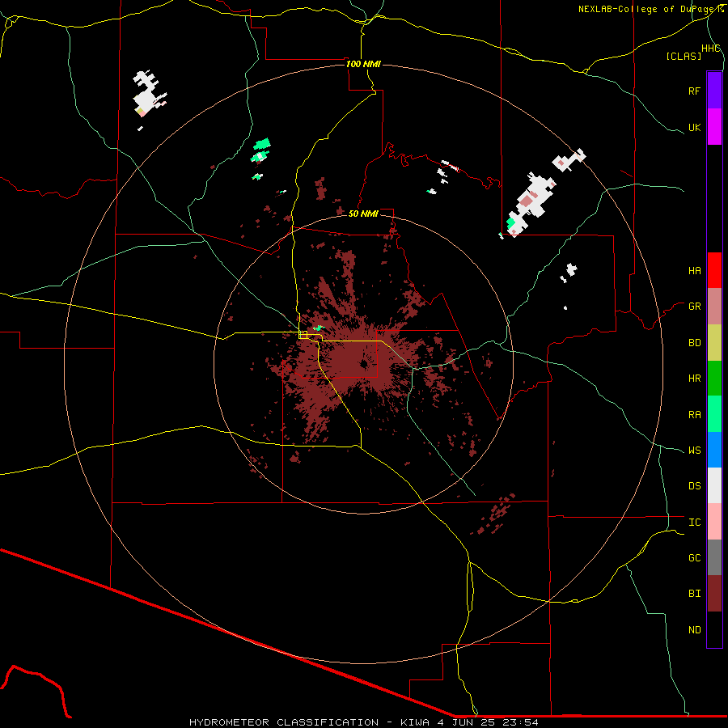Click the UK legend label

point(694,127)
